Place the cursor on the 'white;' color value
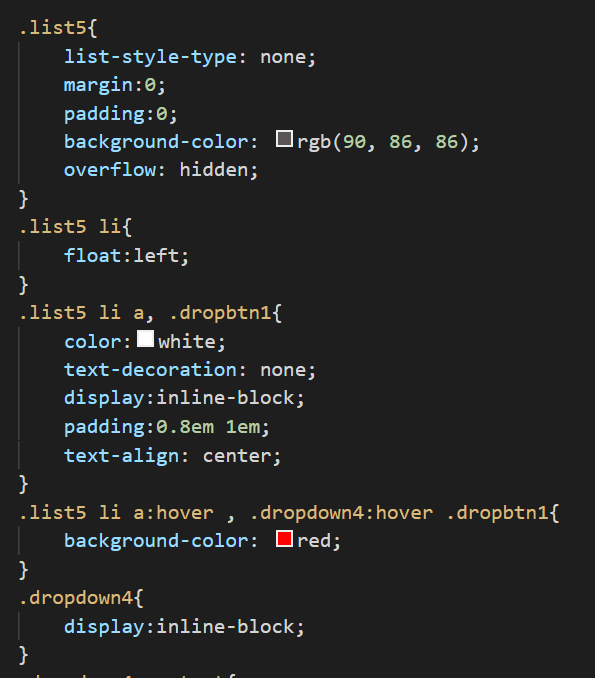The width and height of the screenshot is (595, 678). coord(192,342)
